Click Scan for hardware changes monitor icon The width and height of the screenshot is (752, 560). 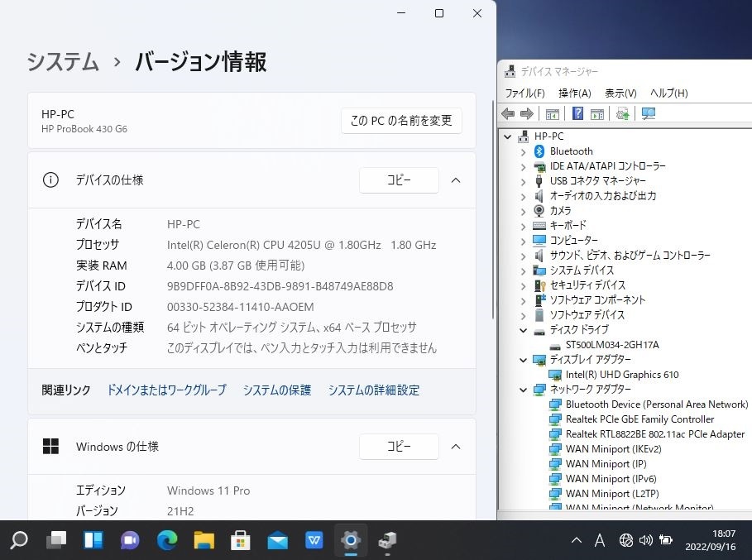[649, 113]
